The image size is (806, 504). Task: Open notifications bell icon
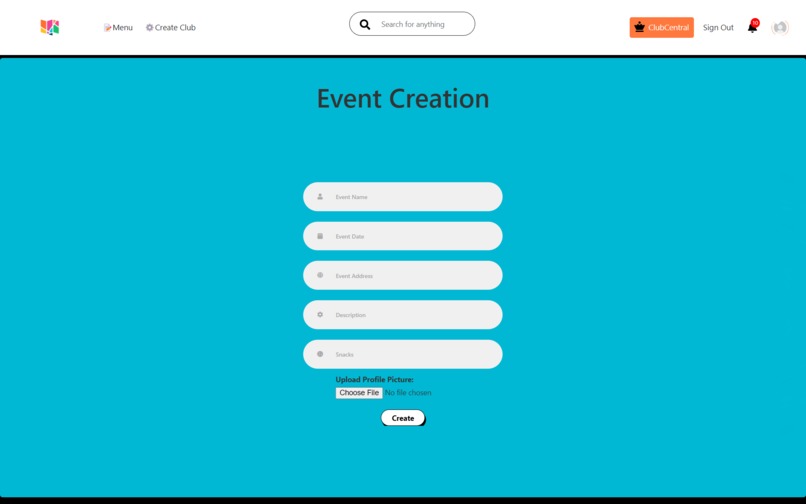[752, 28]
